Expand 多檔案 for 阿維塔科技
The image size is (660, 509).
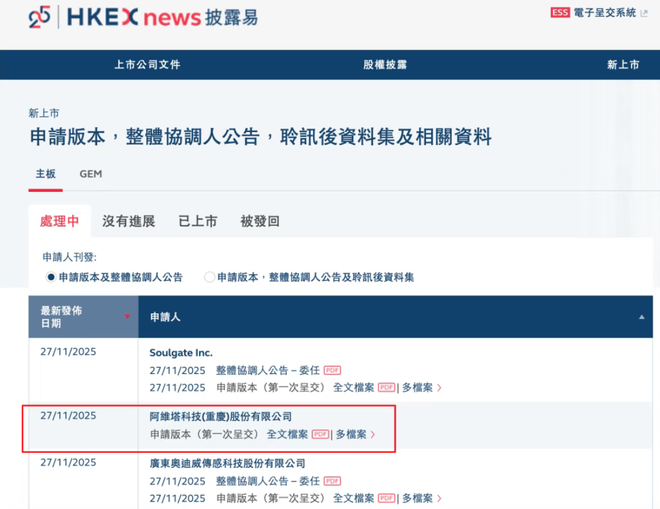[x=355, y=434]
